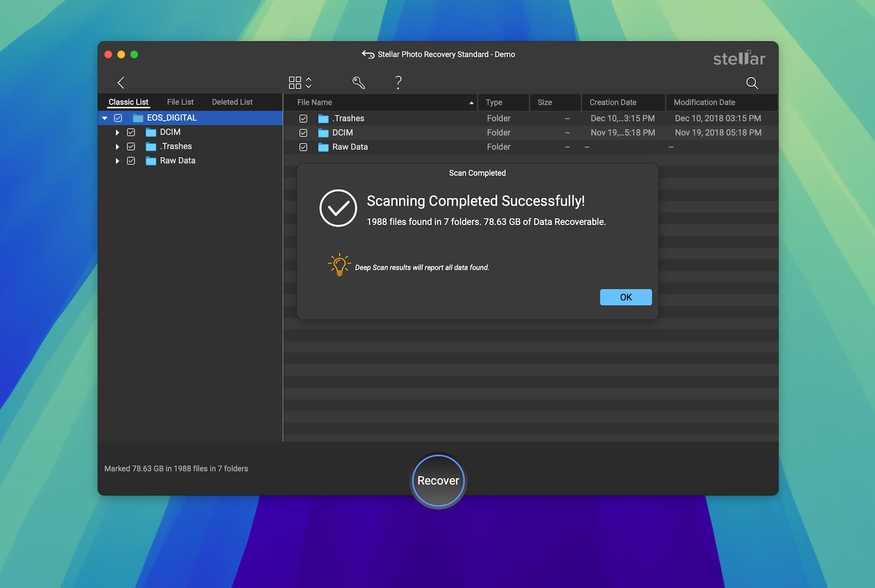Uncheck DCIM checkbox in file list

click(303, 133)
